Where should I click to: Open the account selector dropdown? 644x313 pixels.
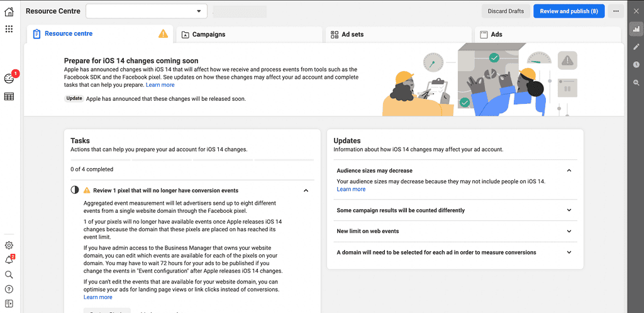[147, 11]
